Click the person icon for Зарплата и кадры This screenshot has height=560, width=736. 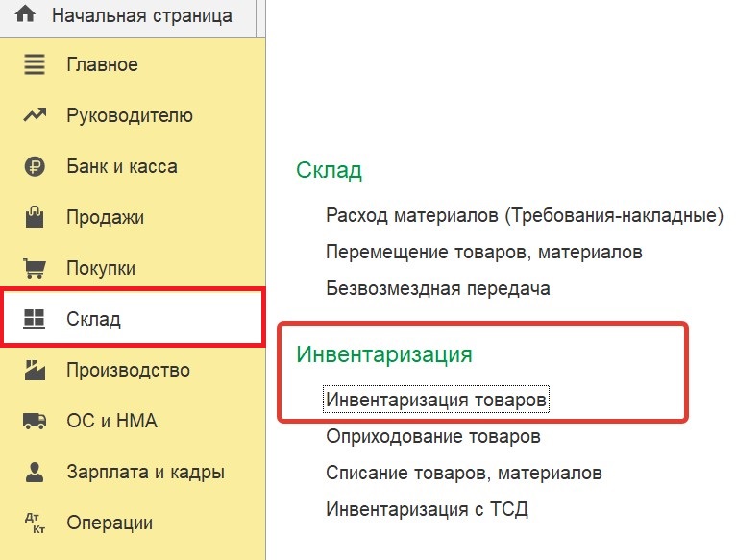pos(35,472)
